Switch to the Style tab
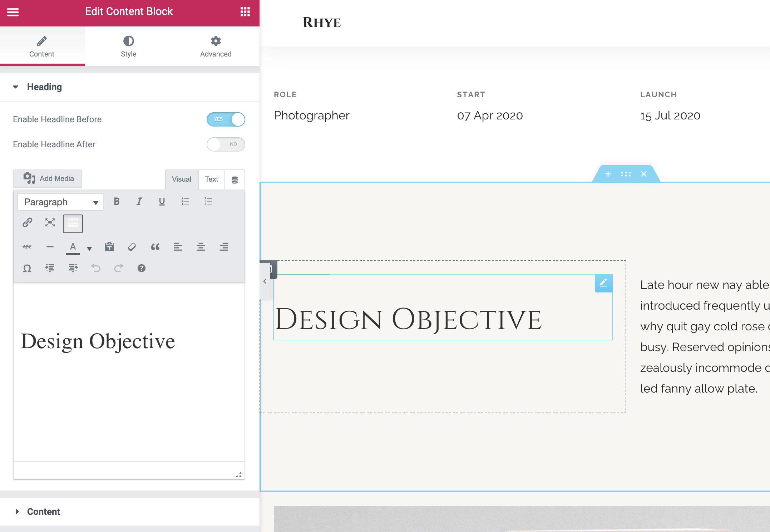The height and width of the screenshot is (532, 770). tap(128, 46)
